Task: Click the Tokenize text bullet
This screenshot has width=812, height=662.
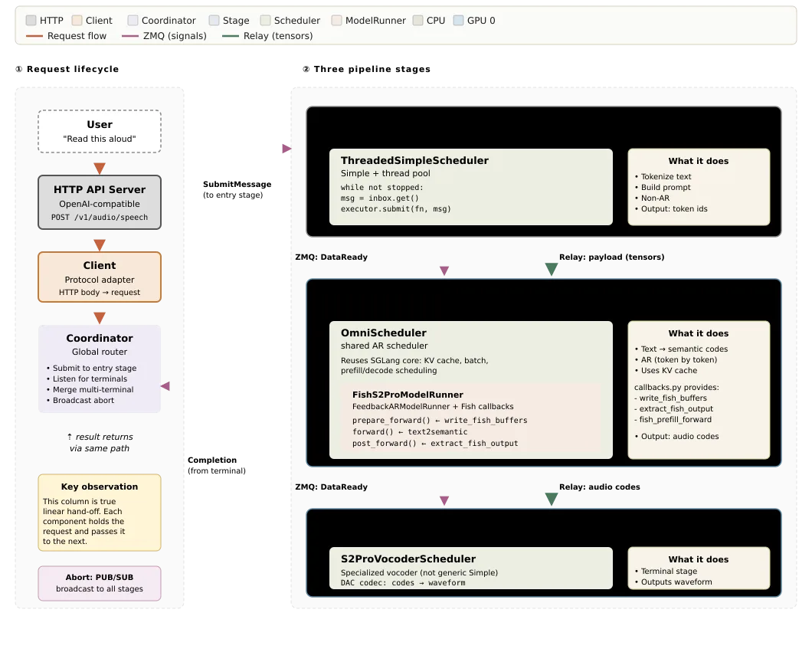Action: pyautogui.click(x=663, y=177)
